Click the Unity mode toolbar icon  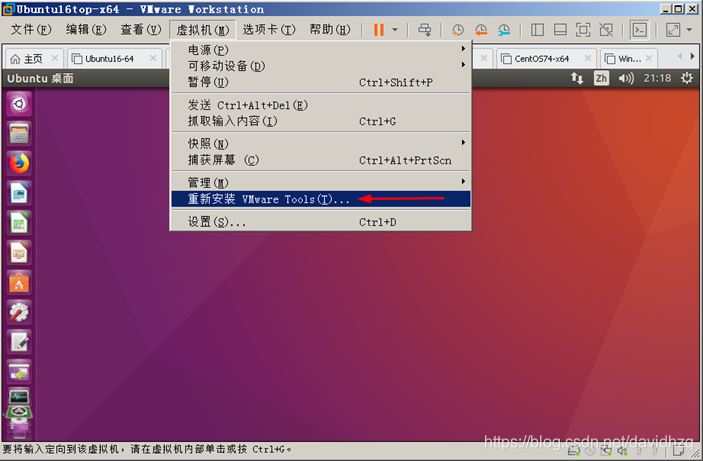[606, 30]
